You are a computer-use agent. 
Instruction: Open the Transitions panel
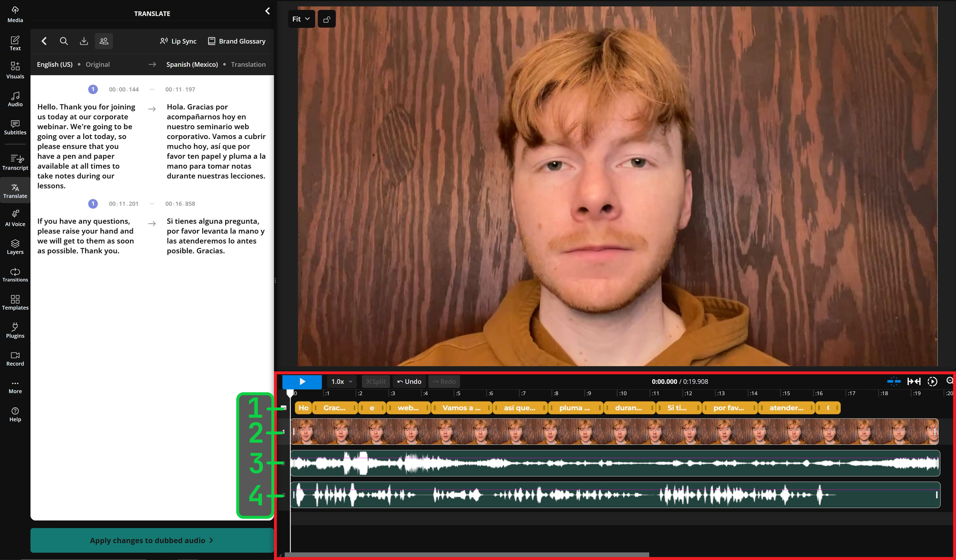(15, 274)
